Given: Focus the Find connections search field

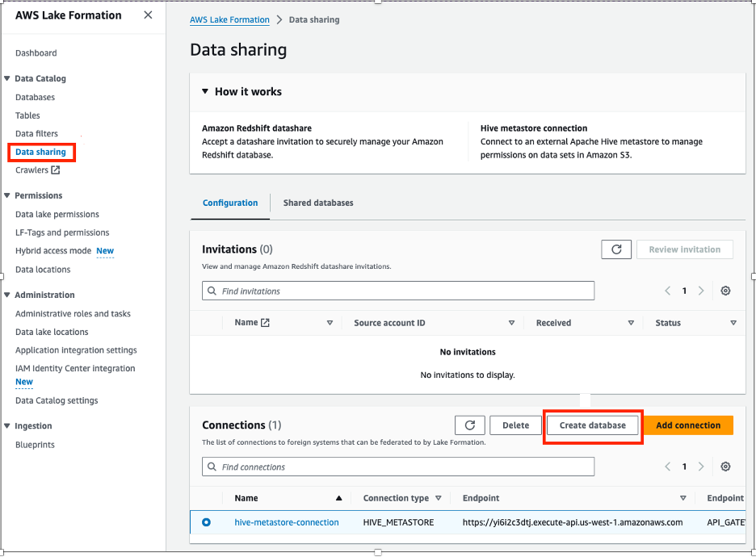Looking at the screenshot, I should click(398, 467).
